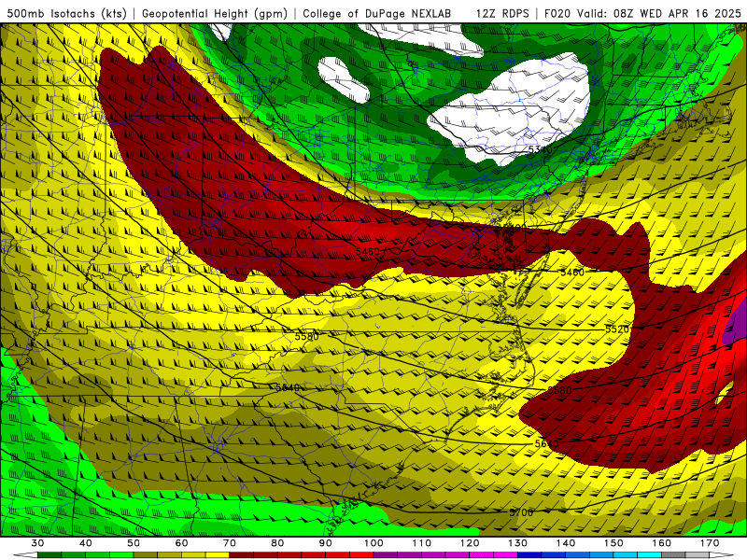The image size is (747, 560).
Task: Click the 70 value on the color scale
Action: 230,543
